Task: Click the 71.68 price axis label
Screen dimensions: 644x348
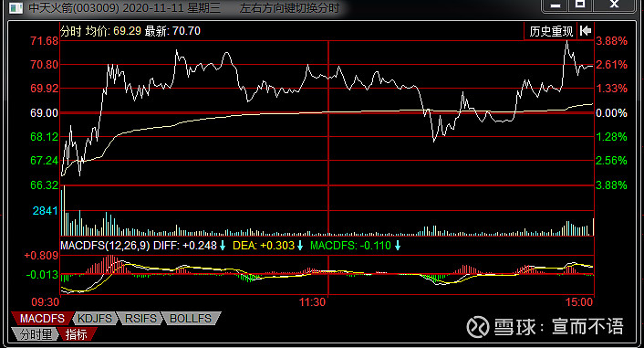Action: tap(45, 41)
